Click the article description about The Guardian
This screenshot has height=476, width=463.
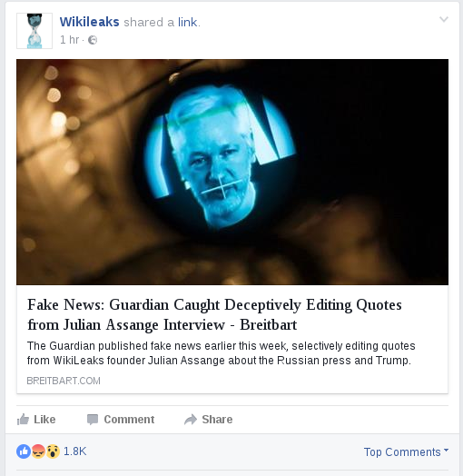222,353
